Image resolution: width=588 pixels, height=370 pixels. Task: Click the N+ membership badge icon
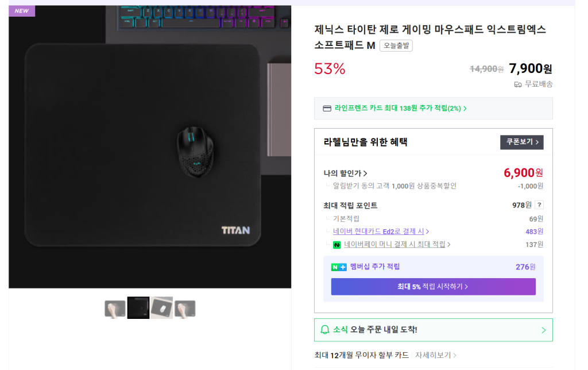[339, 267]
